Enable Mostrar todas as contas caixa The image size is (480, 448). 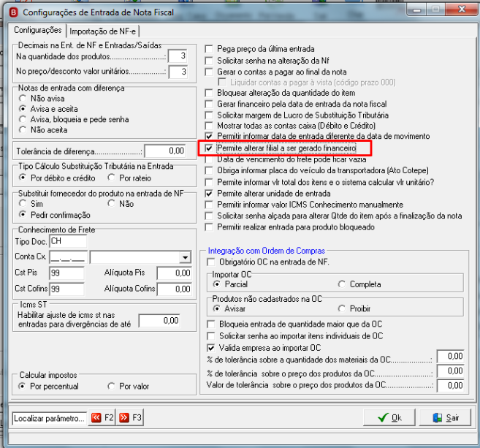click(x=209, y=126)
